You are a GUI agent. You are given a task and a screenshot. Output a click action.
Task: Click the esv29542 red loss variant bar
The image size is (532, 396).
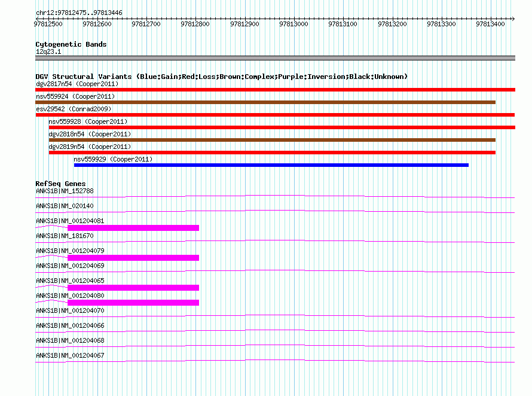click(x=275, y=115)
